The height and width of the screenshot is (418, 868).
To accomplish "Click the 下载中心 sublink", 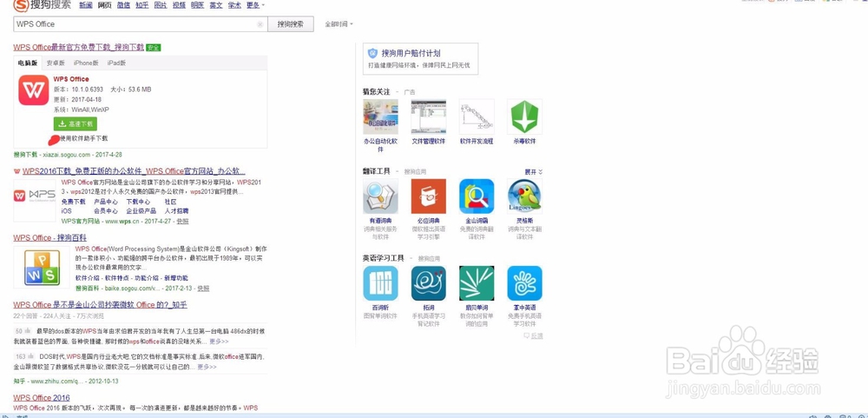I will (138, 202).
